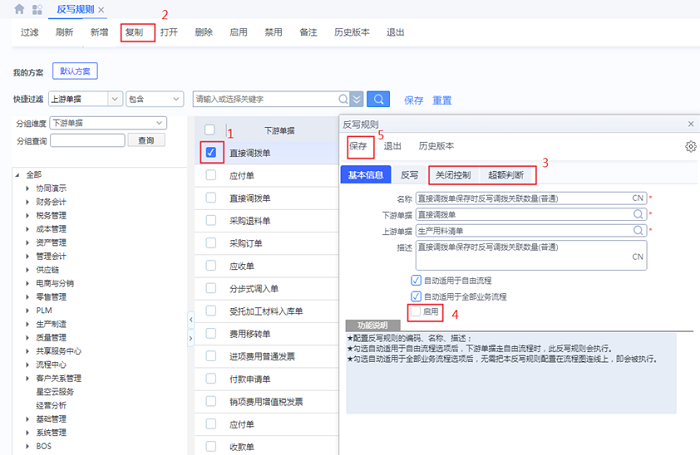Viewport: 700px width, 455px height.
Task: Click the blue search magnifier button
Action: click(x=378, y=99)
